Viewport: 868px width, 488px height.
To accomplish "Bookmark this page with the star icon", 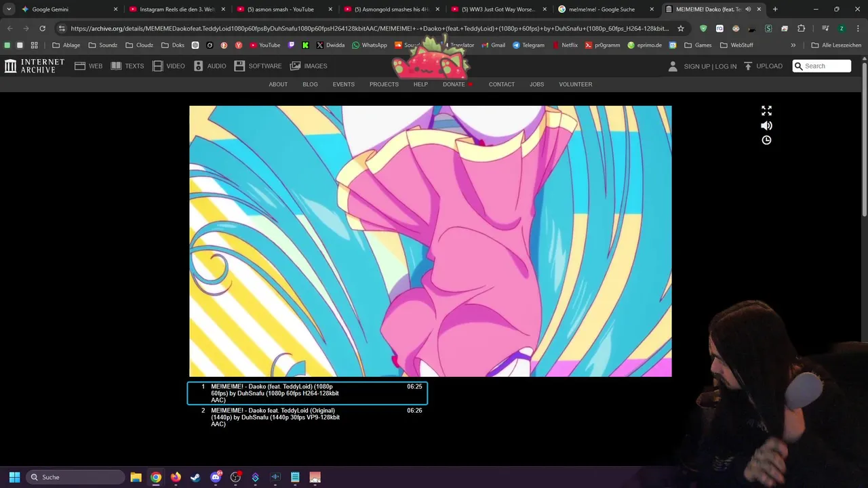I will tap(681, 28).
